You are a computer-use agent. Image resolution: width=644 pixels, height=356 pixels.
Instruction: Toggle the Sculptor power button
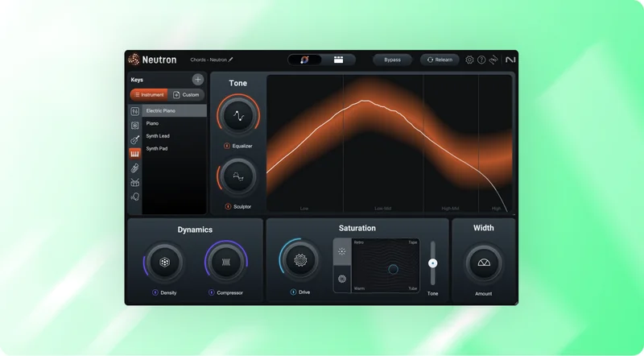[x=228, y=206]
